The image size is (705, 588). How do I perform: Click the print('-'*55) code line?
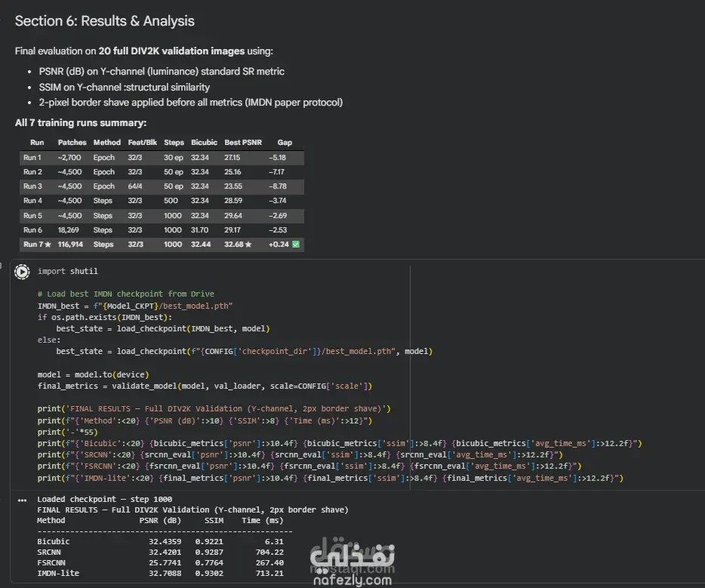(x=67, y=432)
